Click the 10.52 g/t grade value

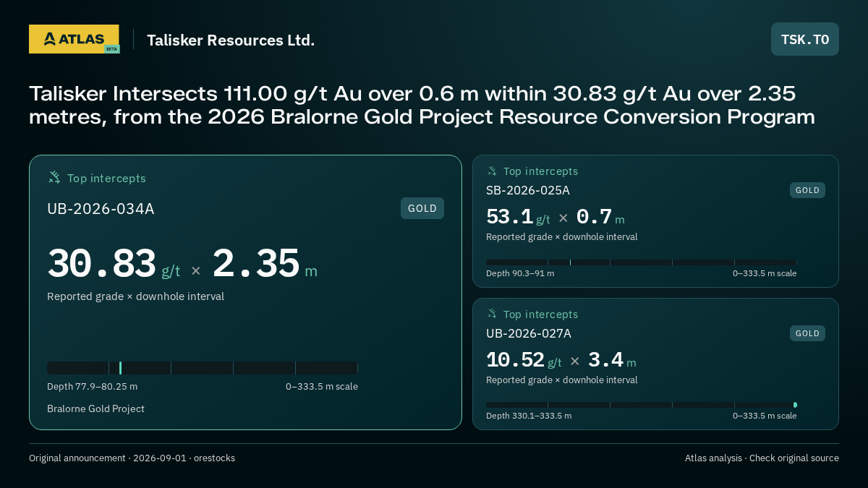point(524,360)
